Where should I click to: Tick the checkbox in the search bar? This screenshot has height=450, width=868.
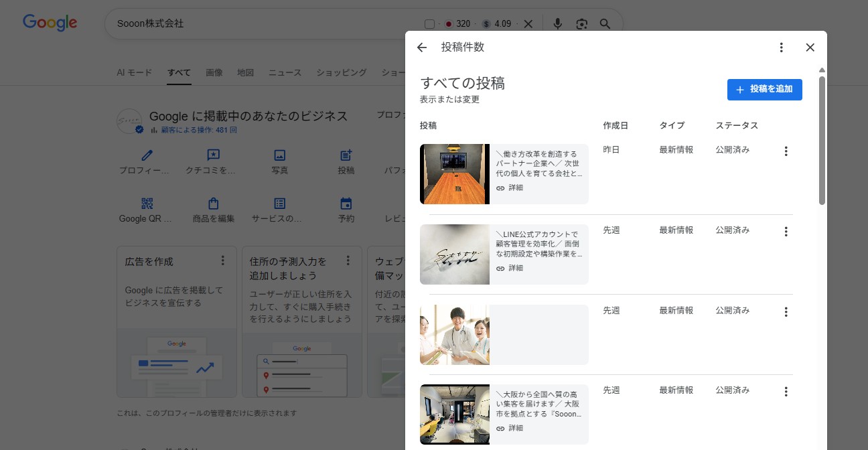(x=429, y=23)
